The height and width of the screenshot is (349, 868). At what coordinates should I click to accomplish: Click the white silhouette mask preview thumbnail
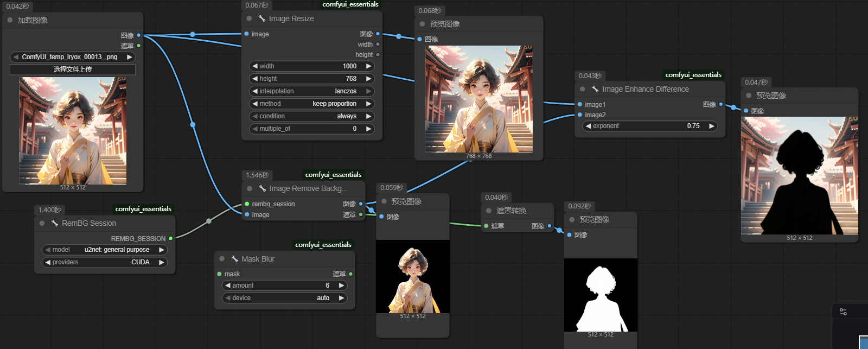[x=601, y=295]
